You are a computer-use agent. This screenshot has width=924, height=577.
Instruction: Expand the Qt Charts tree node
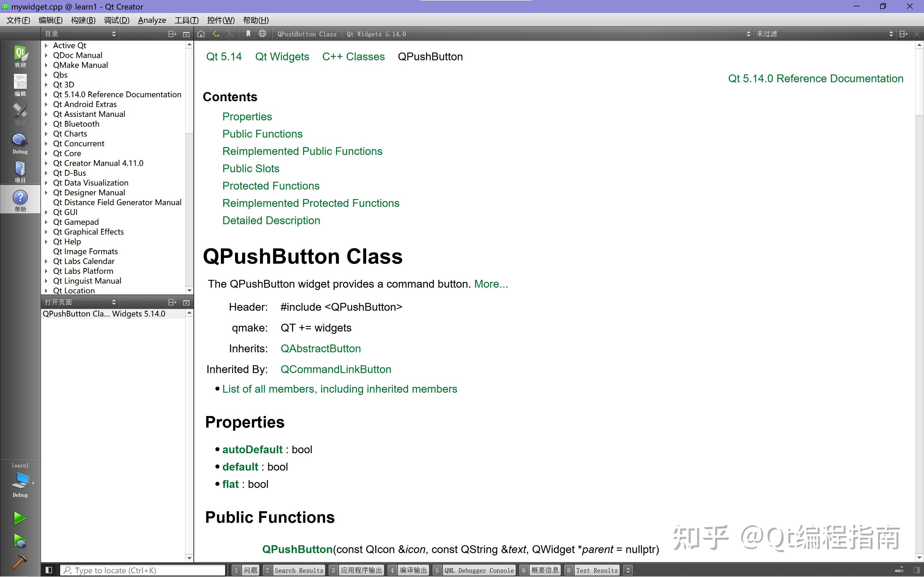tap(46, 134)
